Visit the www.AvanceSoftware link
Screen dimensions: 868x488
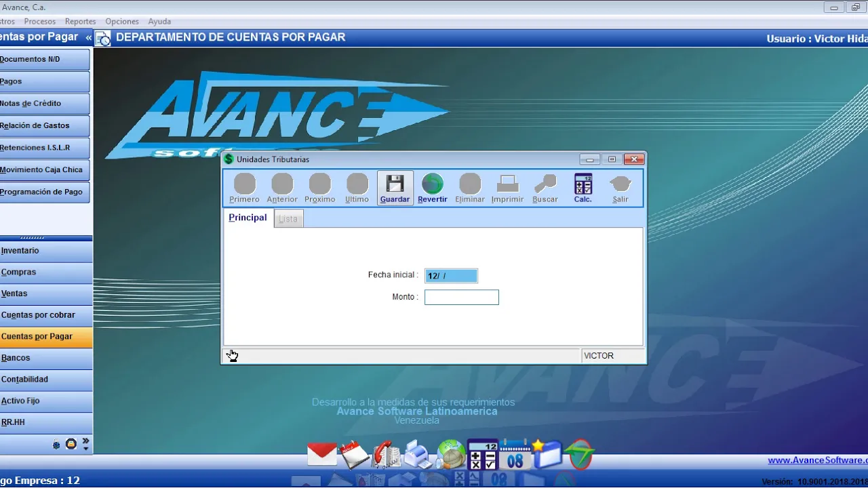(818, 460)
